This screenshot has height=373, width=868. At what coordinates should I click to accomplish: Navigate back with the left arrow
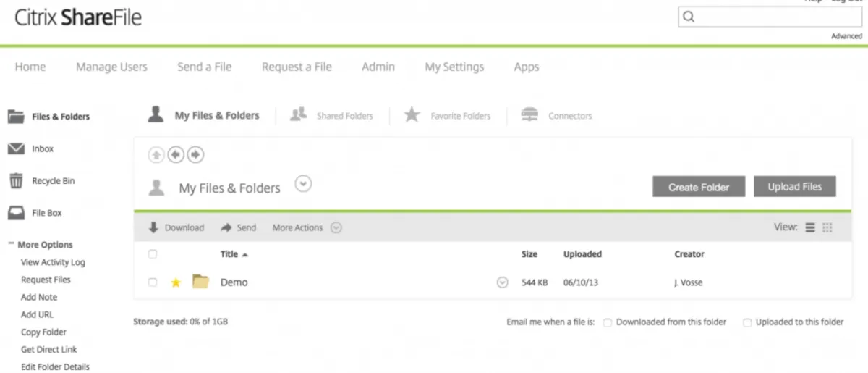tap(176, 154)
